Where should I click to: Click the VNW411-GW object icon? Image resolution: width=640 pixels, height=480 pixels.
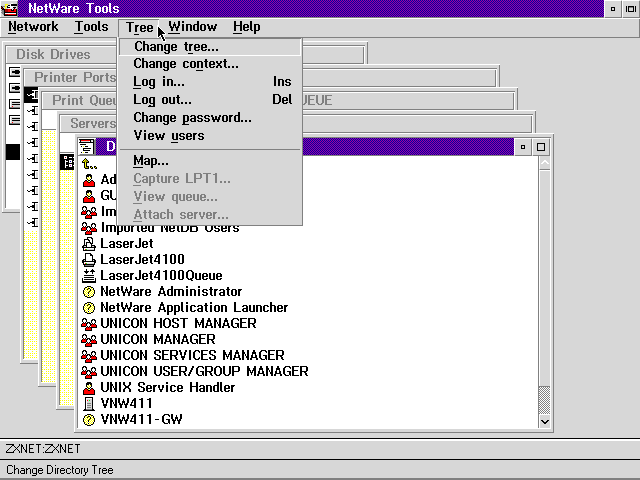(88, 419)
